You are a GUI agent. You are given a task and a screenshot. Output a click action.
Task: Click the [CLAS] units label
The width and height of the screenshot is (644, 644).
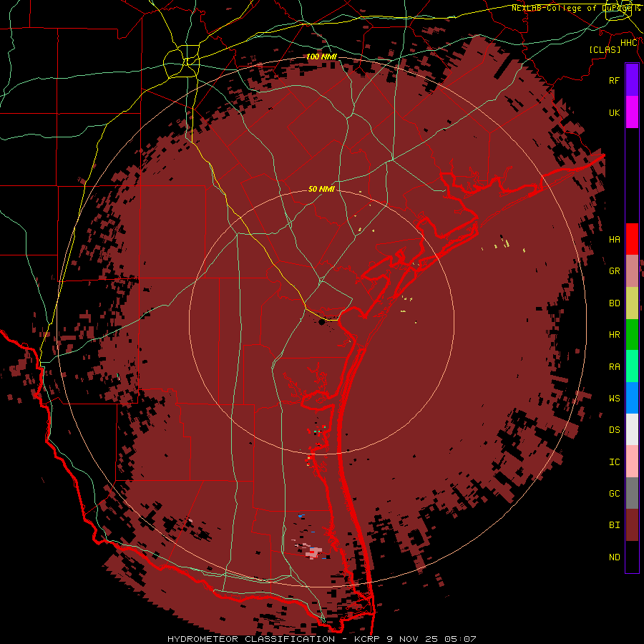tap(605, 49)
